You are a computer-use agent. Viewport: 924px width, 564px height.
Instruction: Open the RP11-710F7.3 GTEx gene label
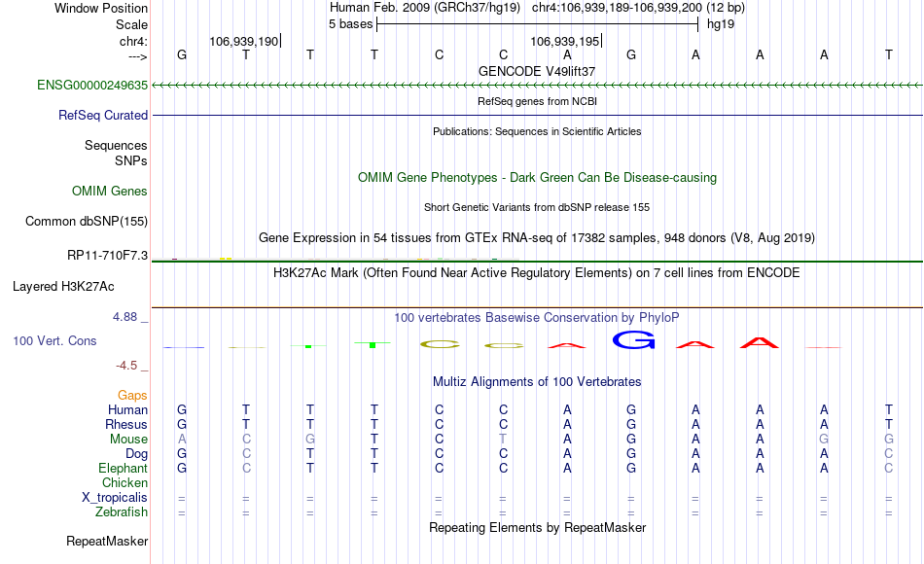click(x=107, y=255)
